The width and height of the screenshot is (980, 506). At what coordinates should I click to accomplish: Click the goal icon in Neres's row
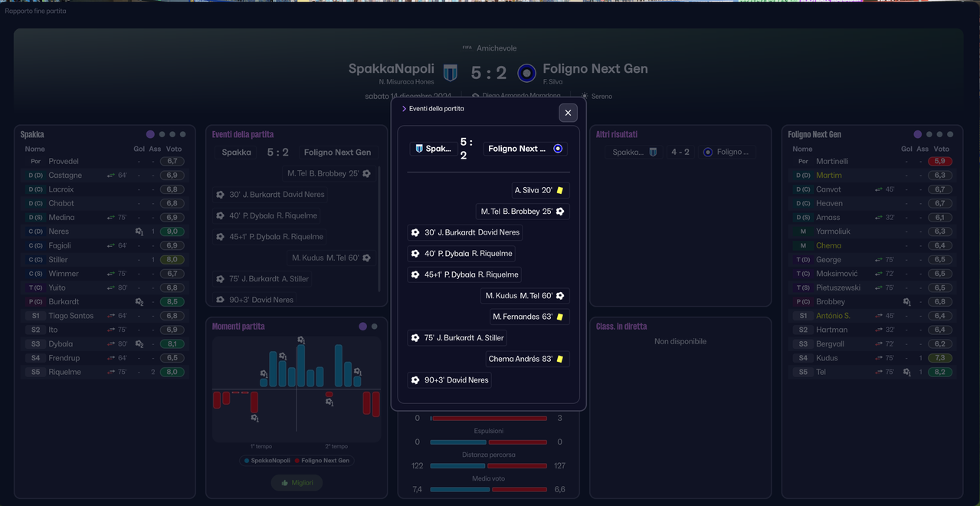coord(139,232)
